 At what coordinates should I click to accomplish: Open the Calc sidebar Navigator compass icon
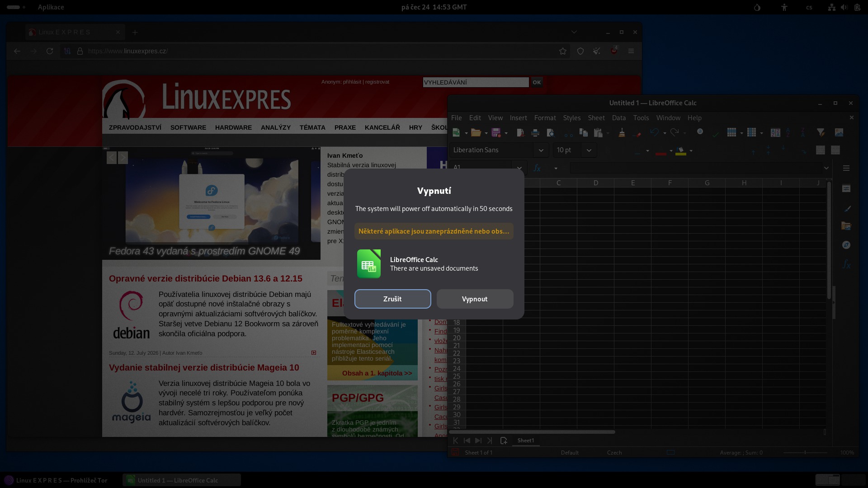[846, 245]
